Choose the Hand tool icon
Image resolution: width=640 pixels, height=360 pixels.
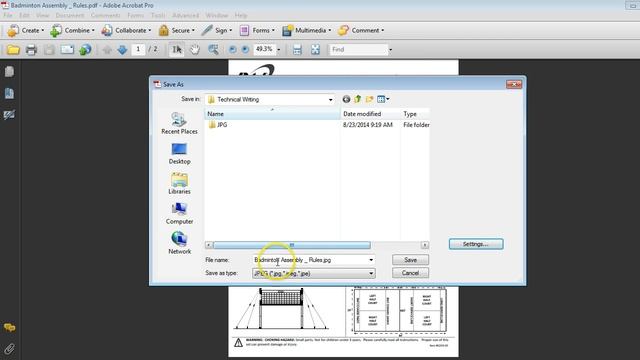tap(195, 50)
